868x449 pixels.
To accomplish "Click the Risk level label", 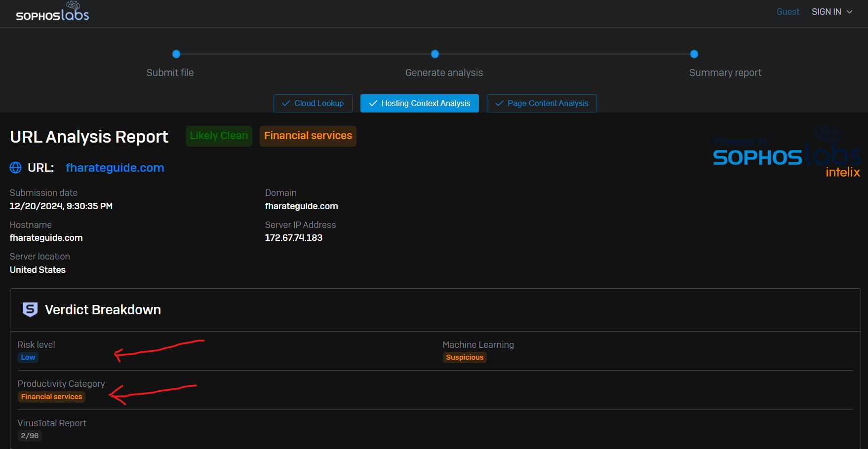I will (37, 345).
